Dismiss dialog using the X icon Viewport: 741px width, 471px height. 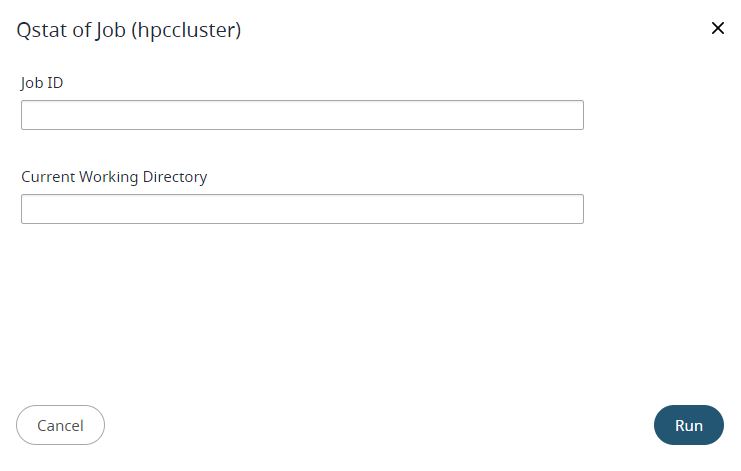coord(717,28)
